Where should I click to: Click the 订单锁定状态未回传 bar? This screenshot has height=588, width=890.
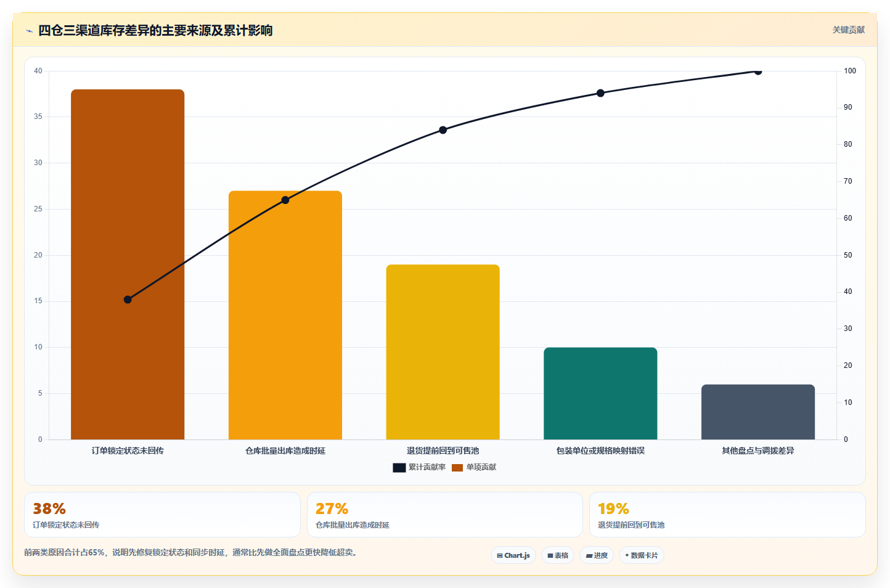128,264
